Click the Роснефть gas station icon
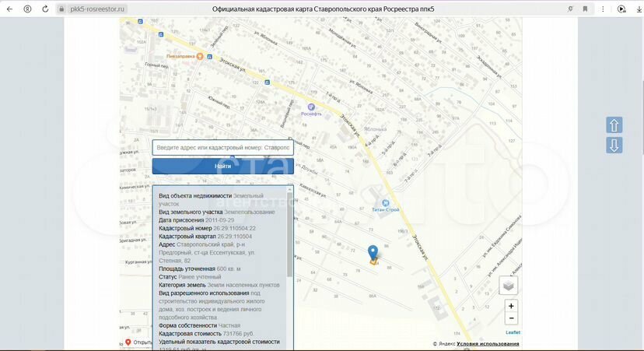The width and height of the screenshot is (644, 351). [x=311, y=107]
